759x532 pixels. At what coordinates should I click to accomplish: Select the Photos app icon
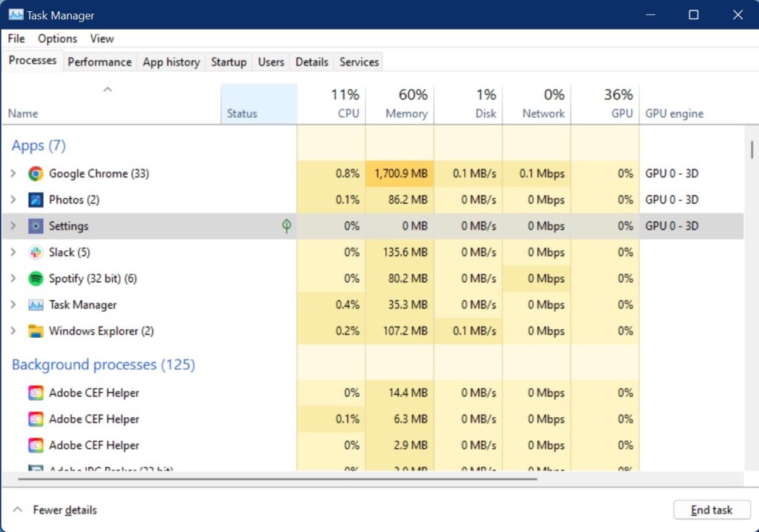click(x=34, y=199)
